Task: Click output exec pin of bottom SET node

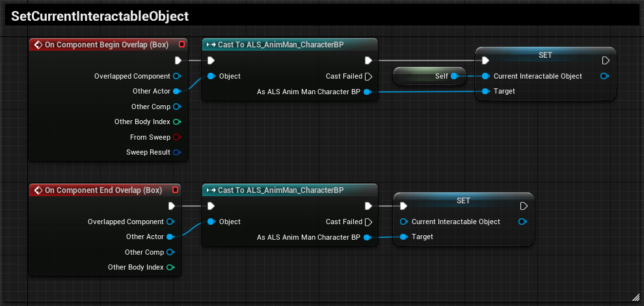Action: [524, 206]
